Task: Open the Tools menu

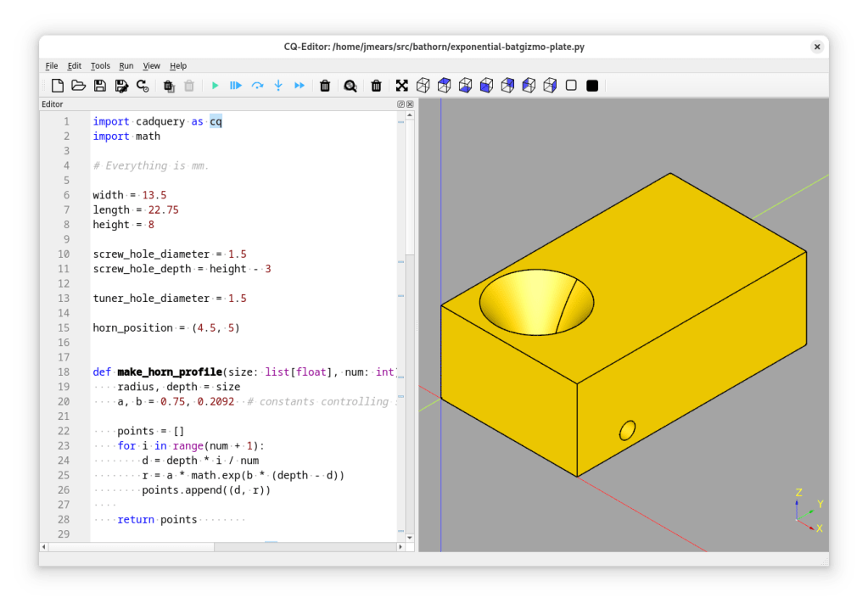Action: pos(100,65)
